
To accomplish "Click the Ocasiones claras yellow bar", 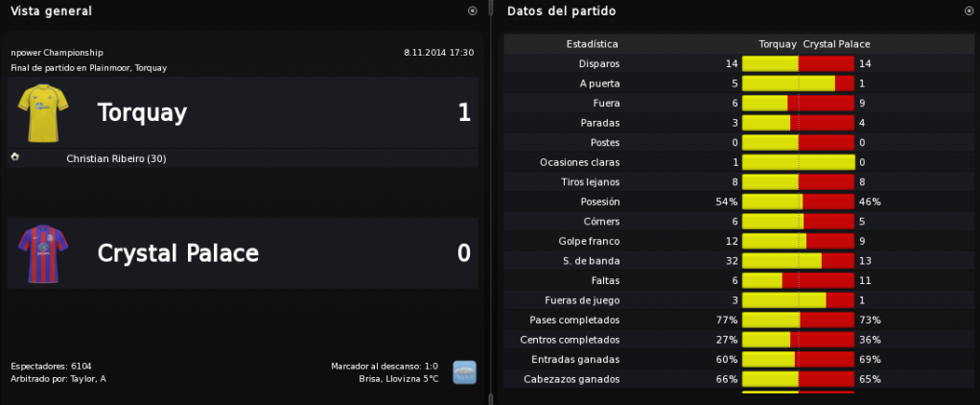I will (798, 162).
